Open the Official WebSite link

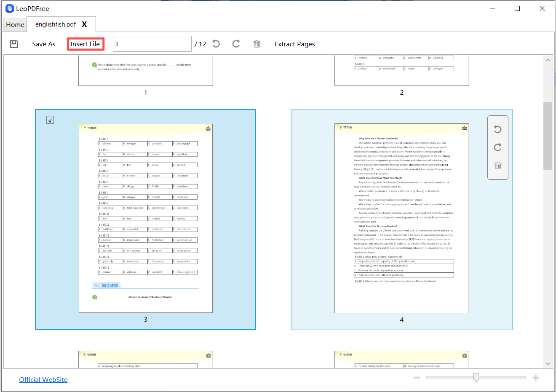(43, 379)
